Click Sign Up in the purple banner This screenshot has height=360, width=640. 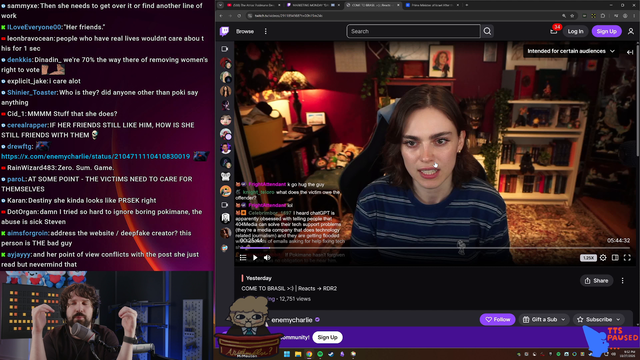tap(327, 337)
